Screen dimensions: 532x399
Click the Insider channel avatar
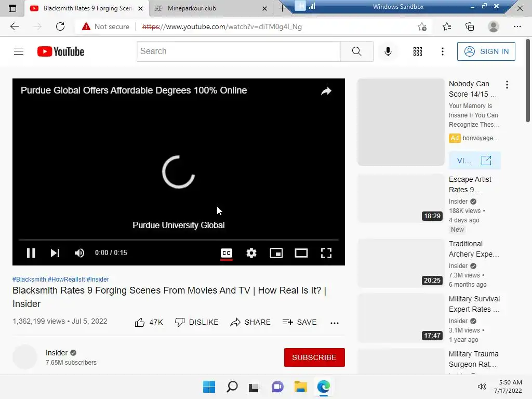tap(25, 357)
